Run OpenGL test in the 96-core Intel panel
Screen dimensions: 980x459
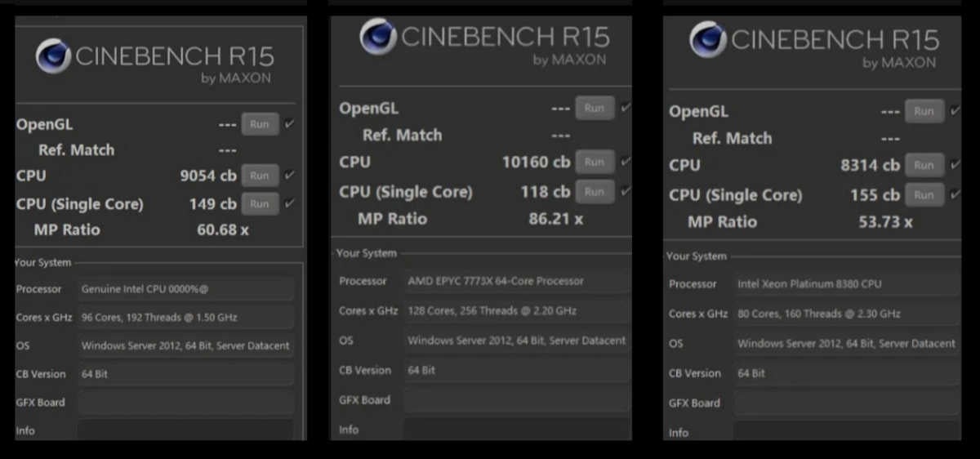(260, 124)
